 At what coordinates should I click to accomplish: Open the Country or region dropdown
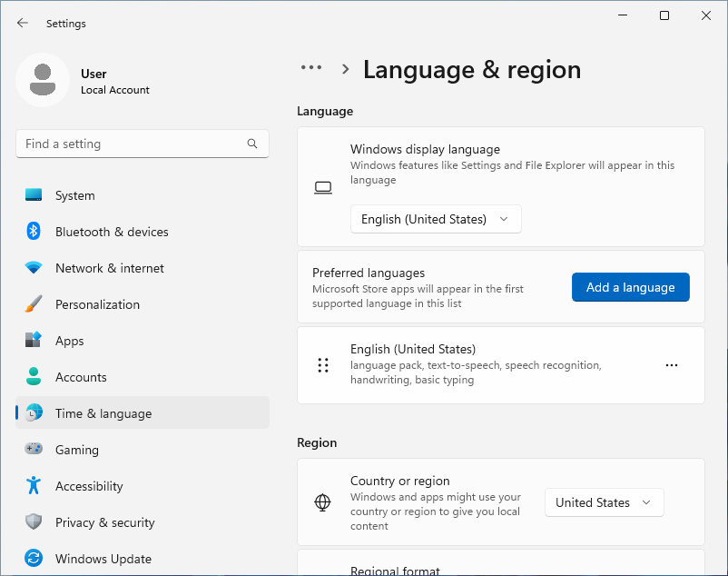pos(604,502)
